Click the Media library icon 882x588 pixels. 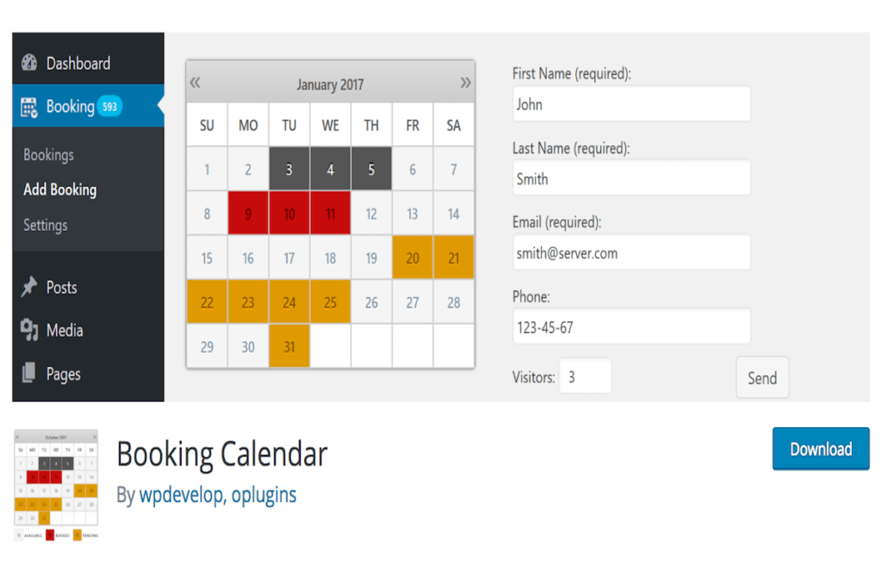[x=29, y=330]
